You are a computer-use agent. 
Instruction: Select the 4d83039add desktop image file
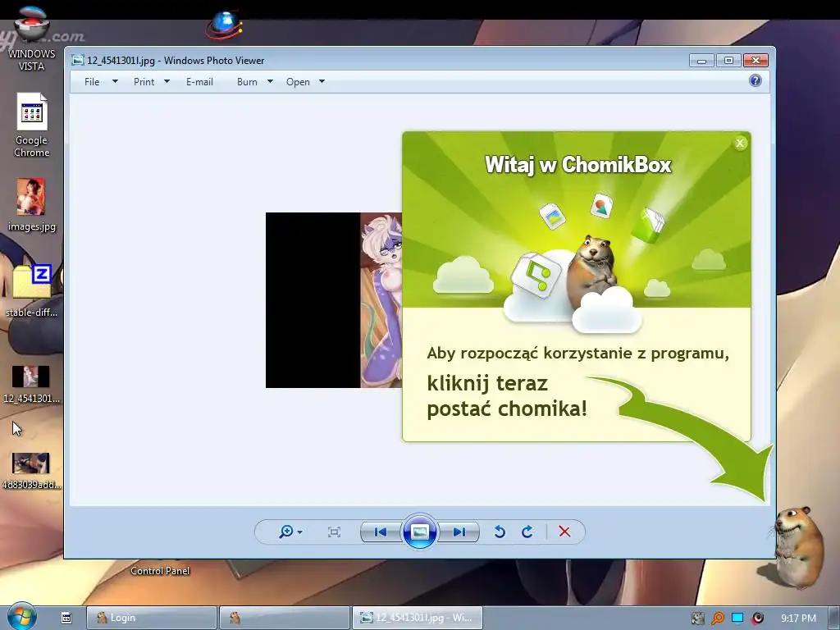point(31,471)
